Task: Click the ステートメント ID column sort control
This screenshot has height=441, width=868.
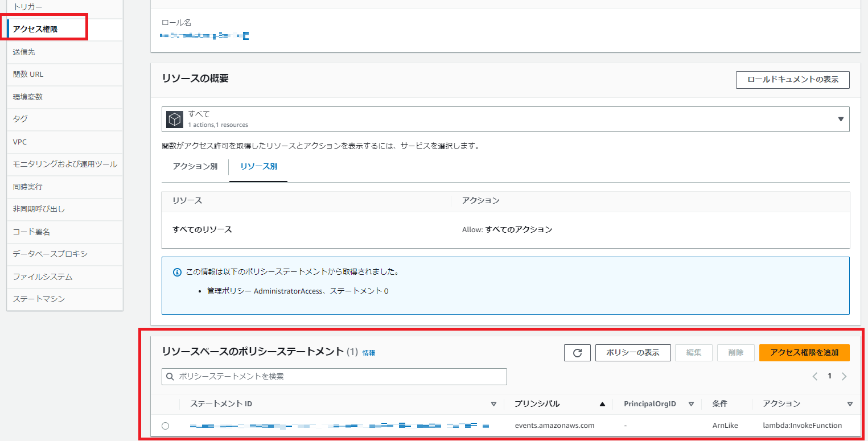Action: click(x=493, y=403)
